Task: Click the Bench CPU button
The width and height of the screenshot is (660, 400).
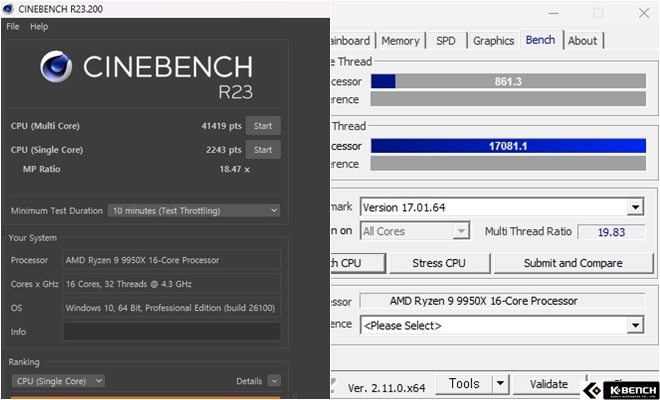Action: [x=358, y=263]
